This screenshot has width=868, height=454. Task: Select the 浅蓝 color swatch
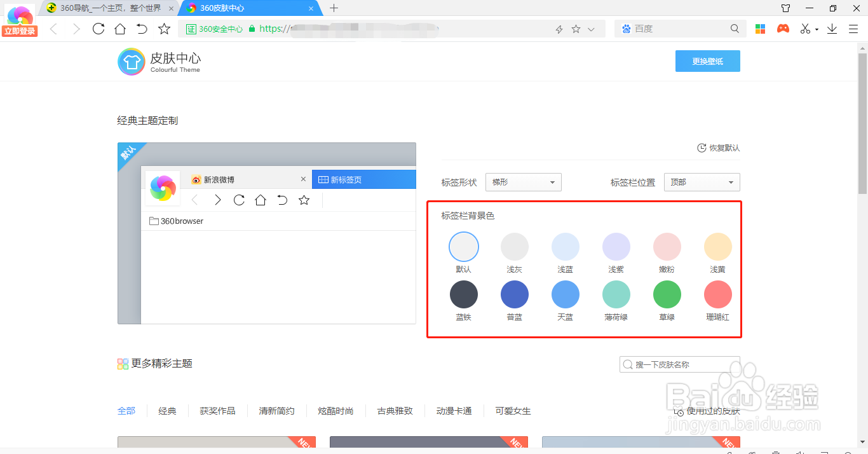coord(566,247)
